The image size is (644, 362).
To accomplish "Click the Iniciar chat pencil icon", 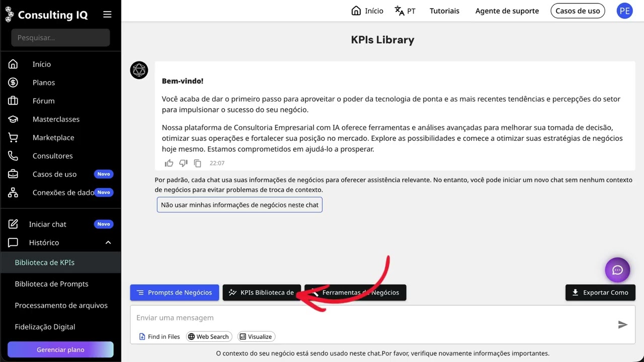I will [x=13, y=224].
